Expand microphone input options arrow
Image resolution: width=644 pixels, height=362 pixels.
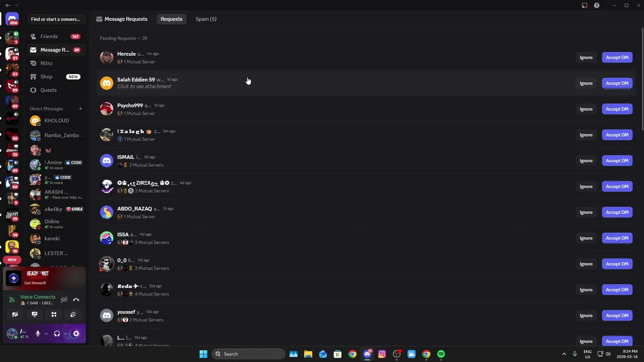46,333
